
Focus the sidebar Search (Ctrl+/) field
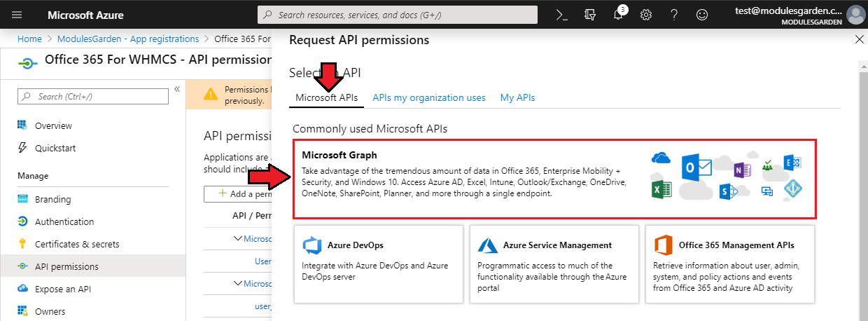[93, 96]
